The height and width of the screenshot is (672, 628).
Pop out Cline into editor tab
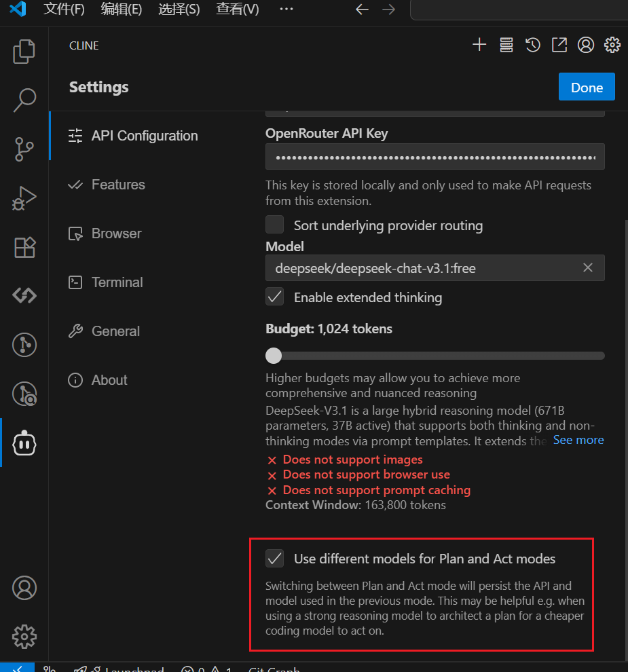pyautogui.click(x=559, y=45)
